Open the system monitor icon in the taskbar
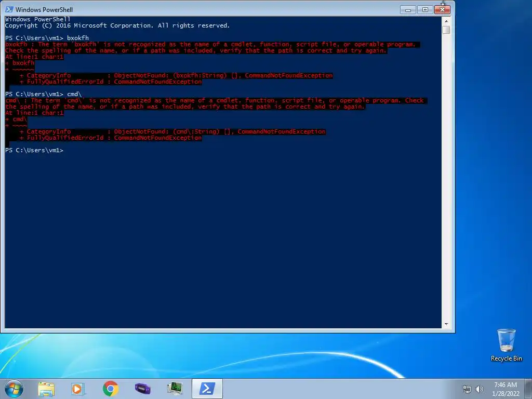This screenshot has width=532, height=399. point(175,389)
